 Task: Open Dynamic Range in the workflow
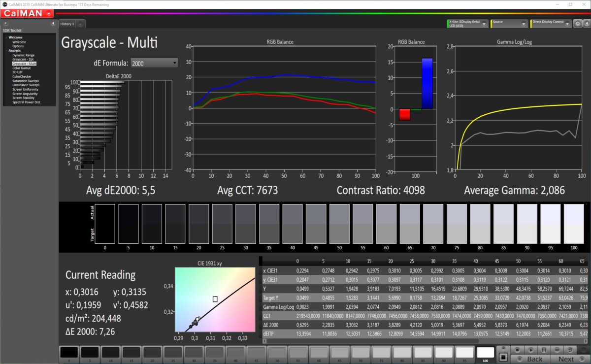pyautogui.click(x=23, y=55)
